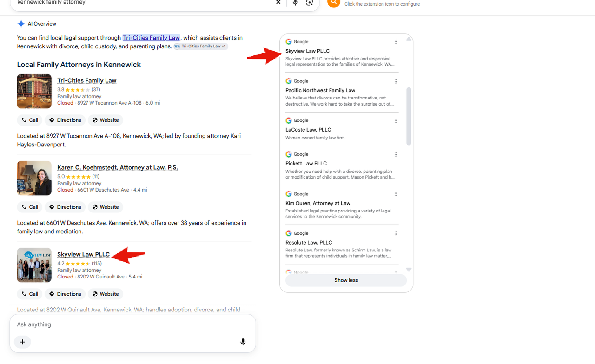The image size is (595, 364).
Task: Open the Skyview Law PLLC listing title
Action: 84,254
